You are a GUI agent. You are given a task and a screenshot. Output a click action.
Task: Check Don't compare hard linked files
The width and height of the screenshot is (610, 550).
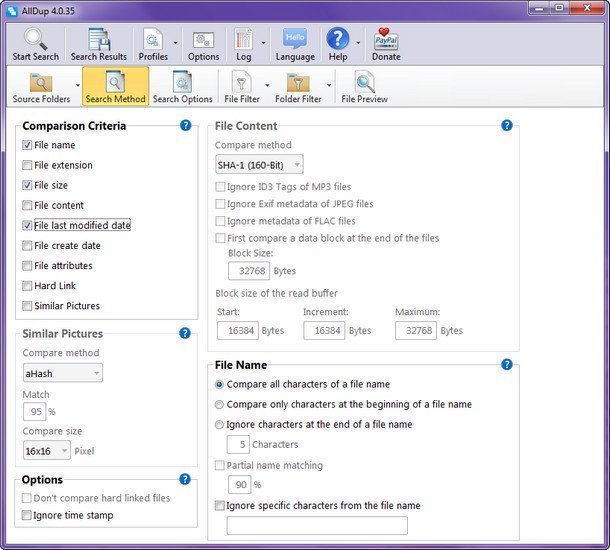click(x=26, y=498)
